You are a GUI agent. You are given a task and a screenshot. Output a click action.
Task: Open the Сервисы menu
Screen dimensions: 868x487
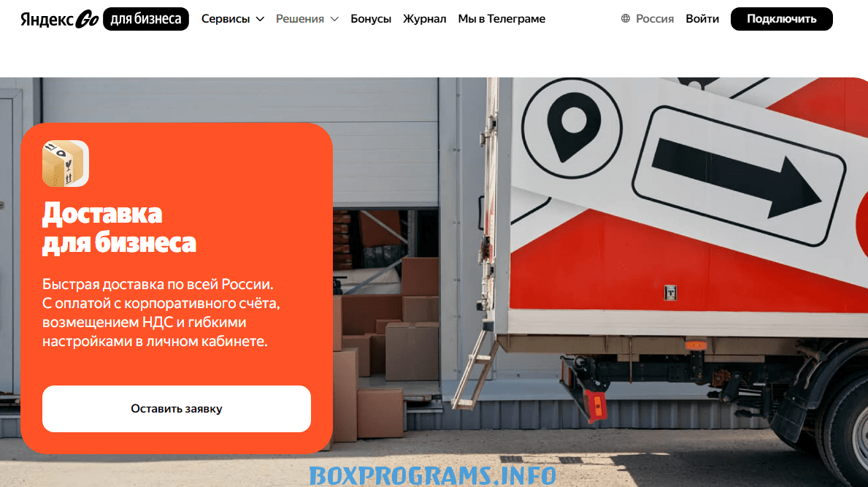(x=232, y=19)
